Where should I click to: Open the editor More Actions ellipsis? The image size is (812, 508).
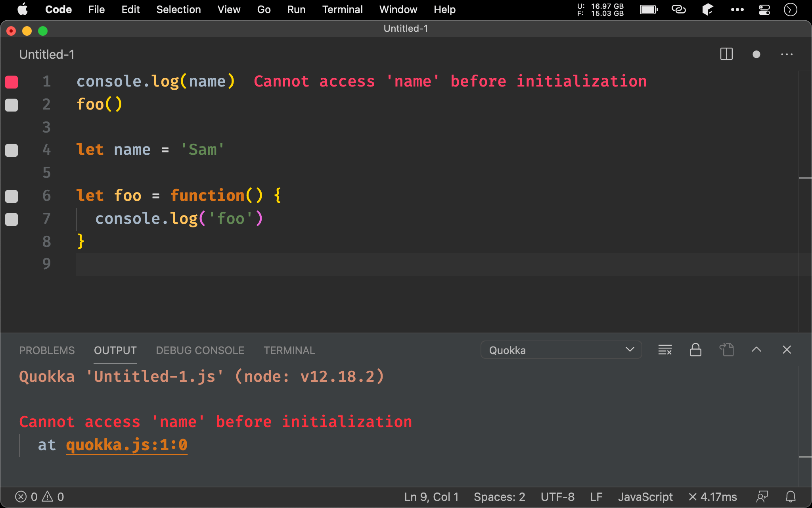(787, 54)
